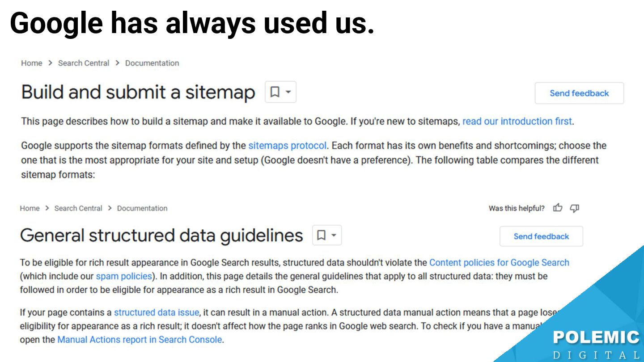The image size is (644, 362).
Task: Click the thumbs down not helpful icon
Action: pyautogui.click(x=575, y=208)
